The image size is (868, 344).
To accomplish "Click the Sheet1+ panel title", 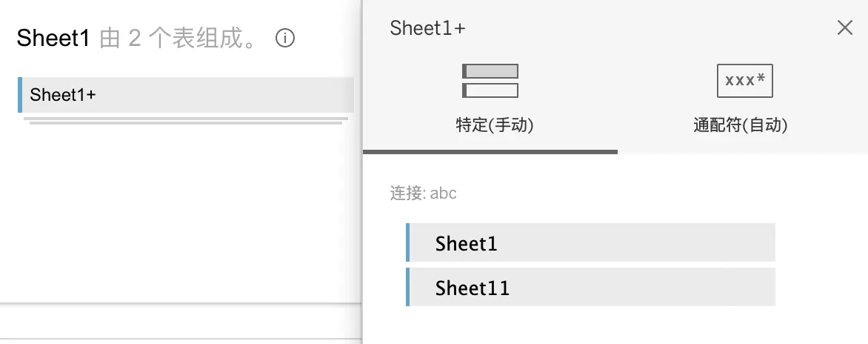I will [427, 28].
